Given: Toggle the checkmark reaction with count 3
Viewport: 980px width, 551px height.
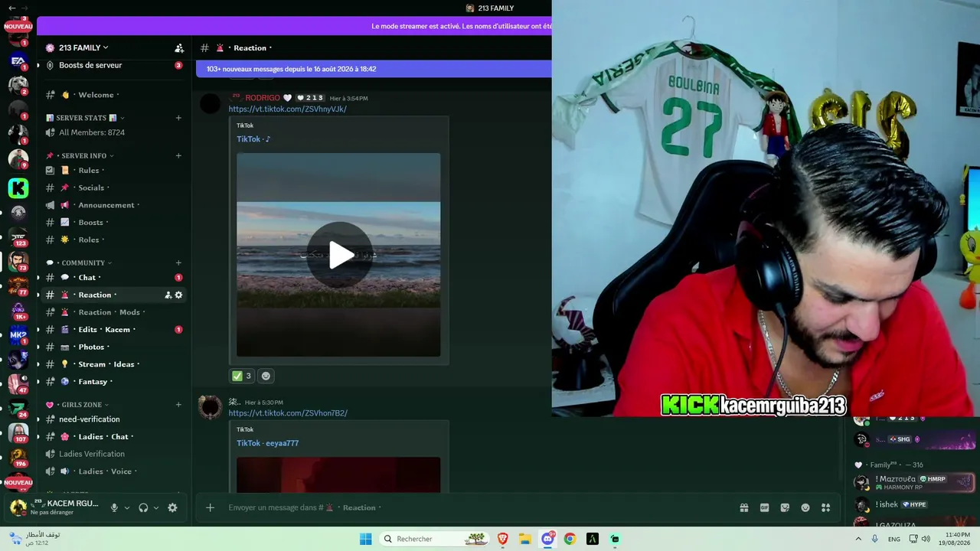Looking at the screenshot, I should point(242,376).
